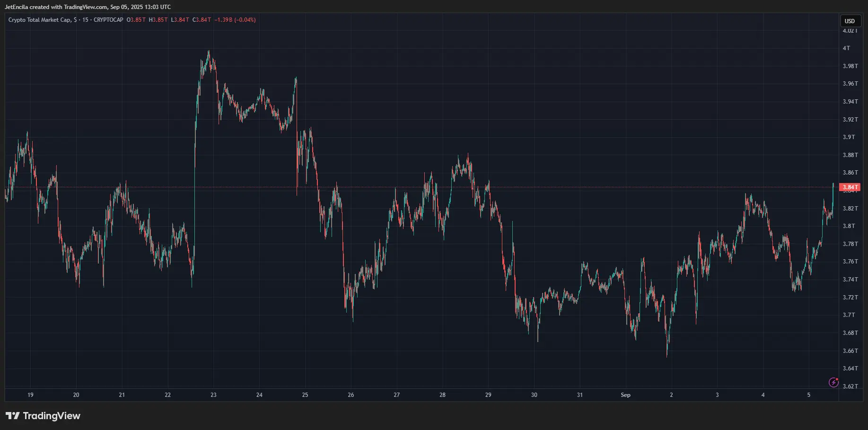Viewport: 868px width, 430px height.
Task: Click the 3.74T price axis label
Action: (x=850, y=280)
